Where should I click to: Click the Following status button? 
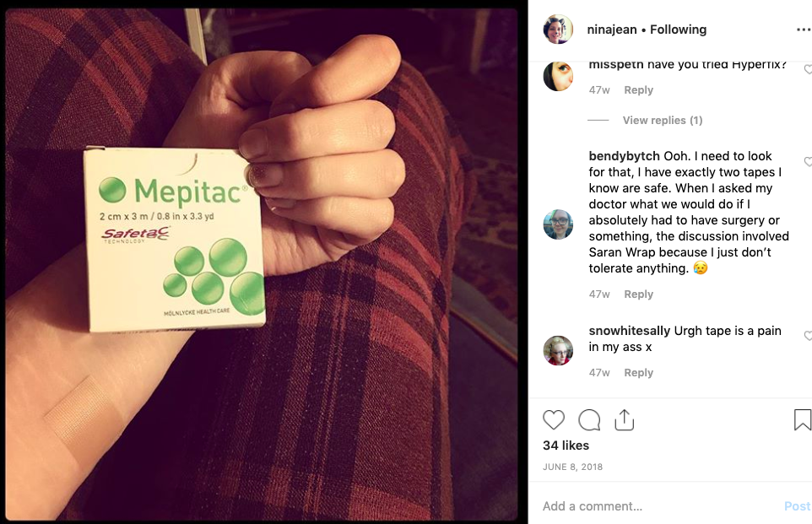coord(678,30)
